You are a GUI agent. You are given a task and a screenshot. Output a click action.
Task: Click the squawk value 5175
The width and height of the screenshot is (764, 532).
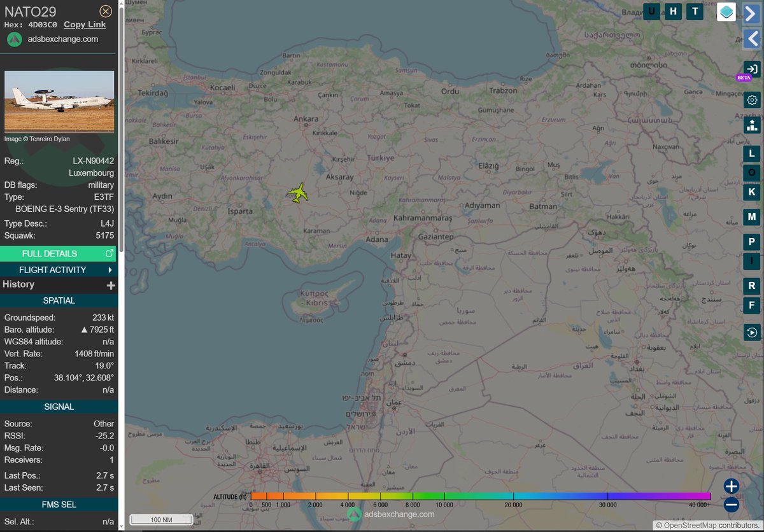click(x=104, y=235)
